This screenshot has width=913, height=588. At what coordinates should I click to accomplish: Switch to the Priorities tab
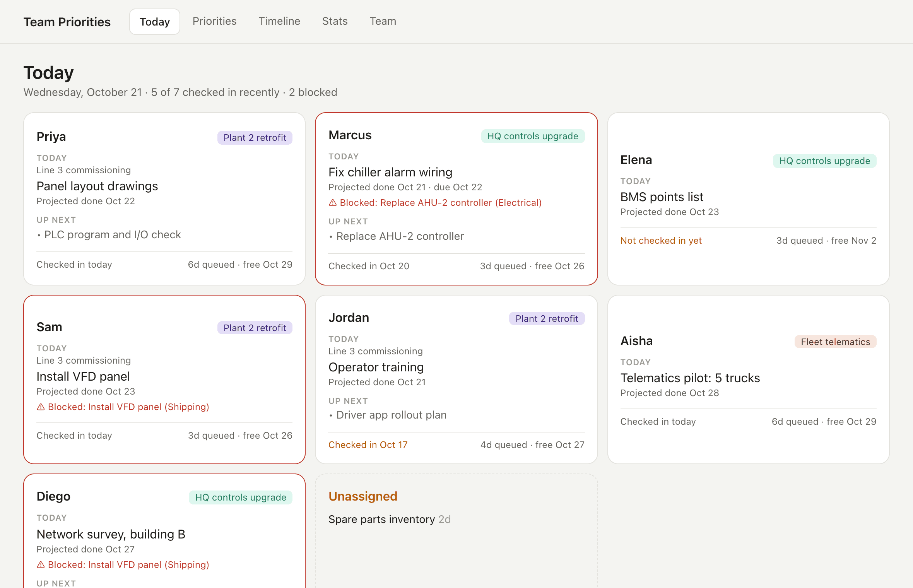(x=214, y=21)
